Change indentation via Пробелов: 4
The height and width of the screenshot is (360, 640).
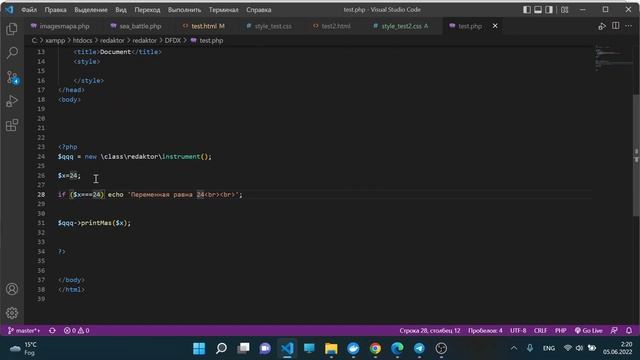point(485,331)
